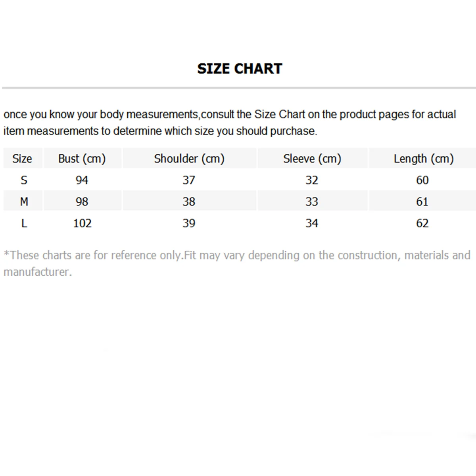Click the shoulder value 38
Image resolution: width=476 pixels, height=476 pixels.
tap(189, 202)
